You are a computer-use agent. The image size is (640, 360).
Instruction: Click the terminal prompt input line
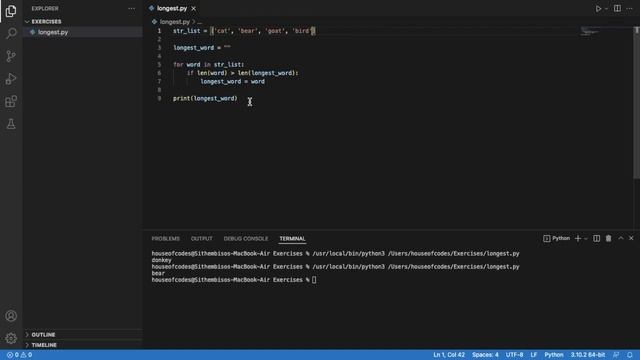233,280
